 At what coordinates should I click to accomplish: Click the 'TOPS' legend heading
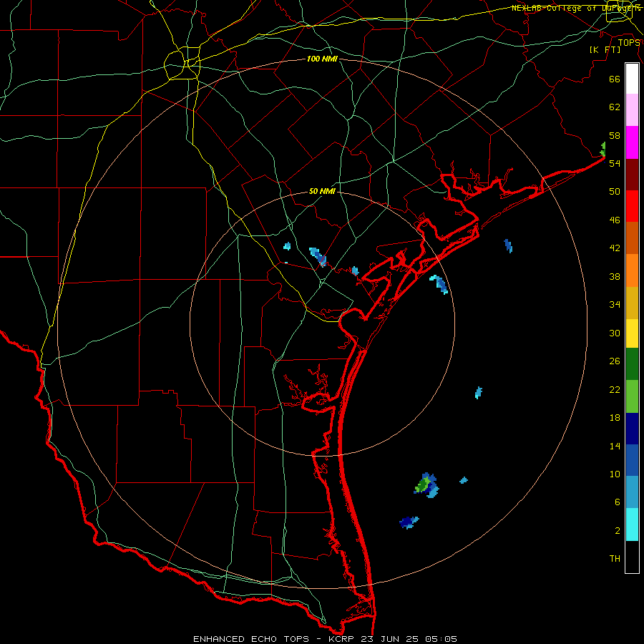629,42
